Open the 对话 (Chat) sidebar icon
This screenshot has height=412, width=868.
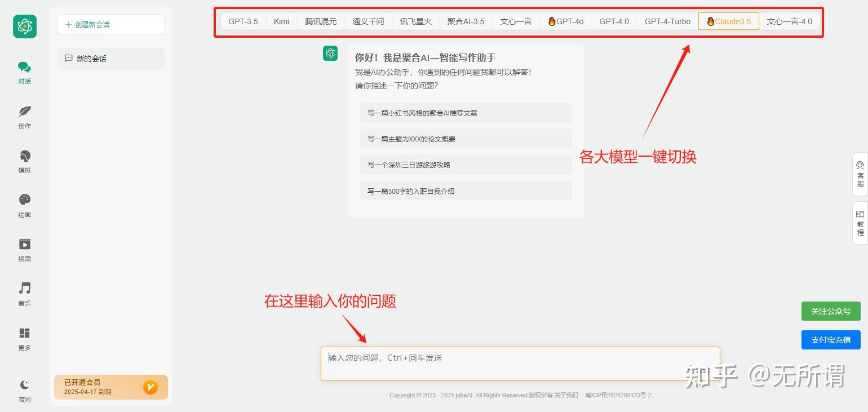(x=24, y=71)
